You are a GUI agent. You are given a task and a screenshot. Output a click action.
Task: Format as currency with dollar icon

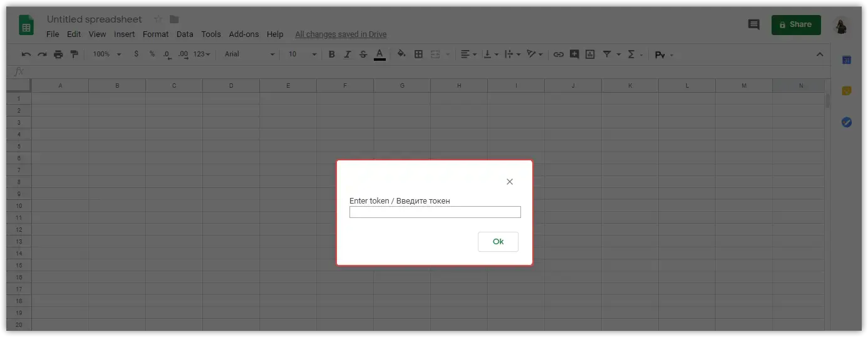[x=137, y=54]
